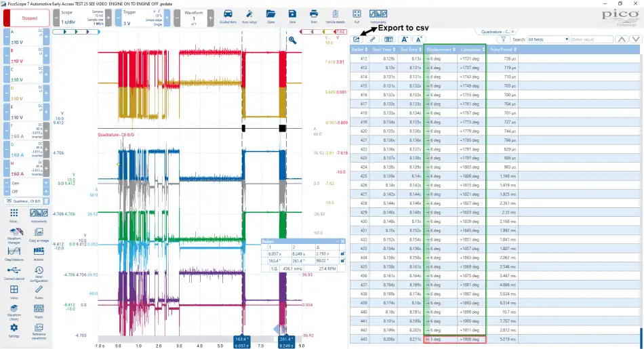The image size is (644, 349).
Task: Decrease table font size
Action: click(x=418, y=39)
